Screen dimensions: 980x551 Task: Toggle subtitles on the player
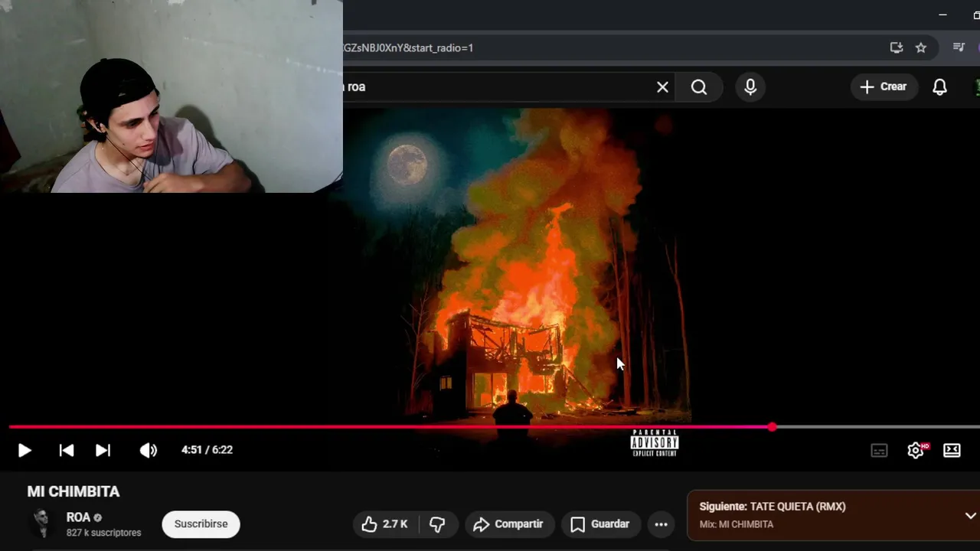pos(879,450)
